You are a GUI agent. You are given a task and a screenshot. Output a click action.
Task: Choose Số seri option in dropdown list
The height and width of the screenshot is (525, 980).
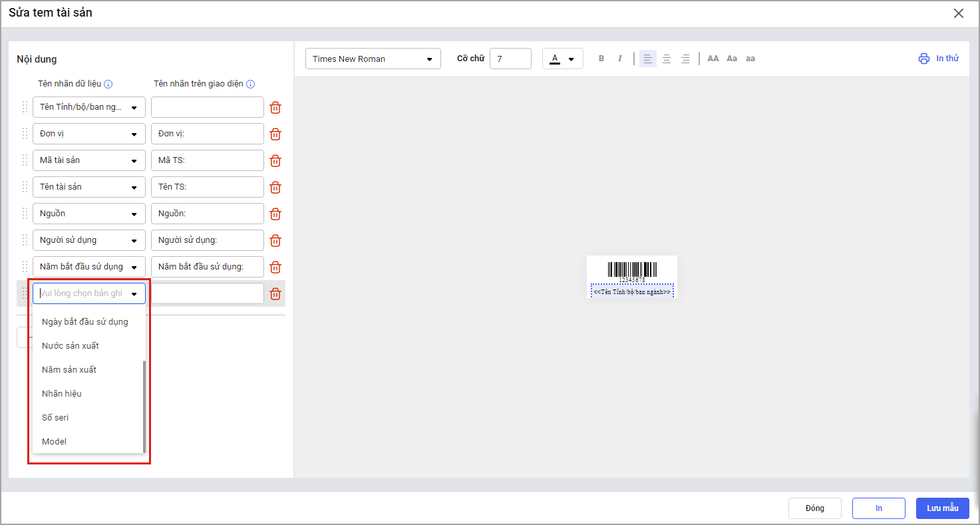click(55, 418)
